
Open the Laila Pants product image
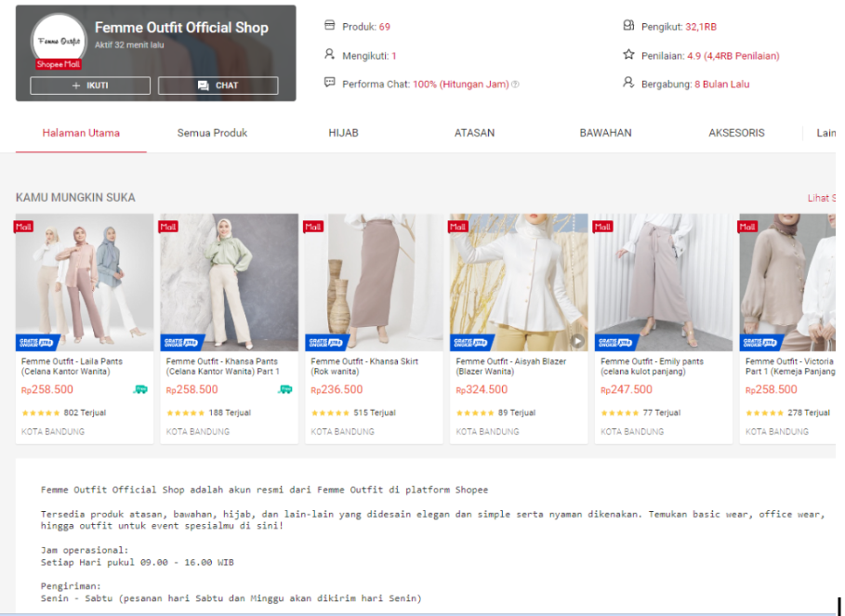tap(85, 282)
